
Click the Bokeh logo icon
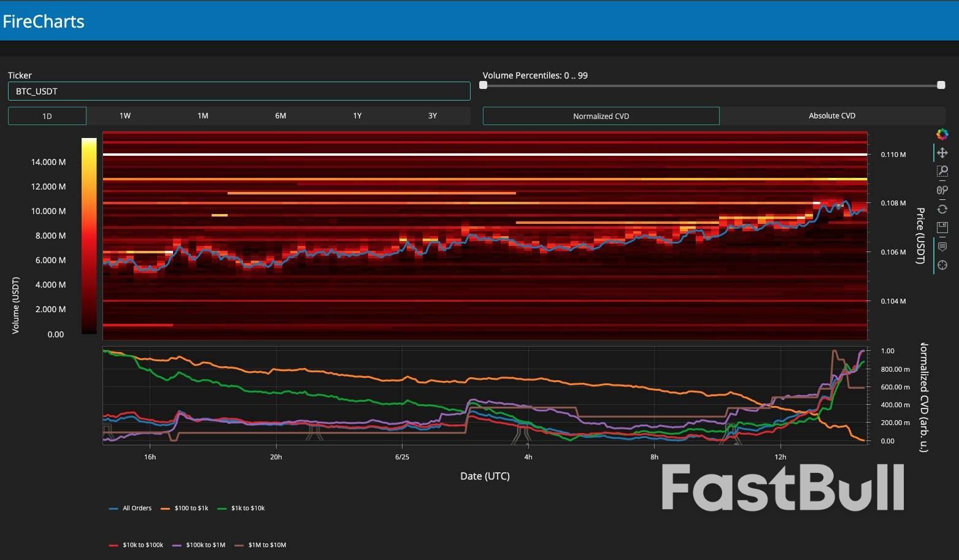tap(942, 134)
